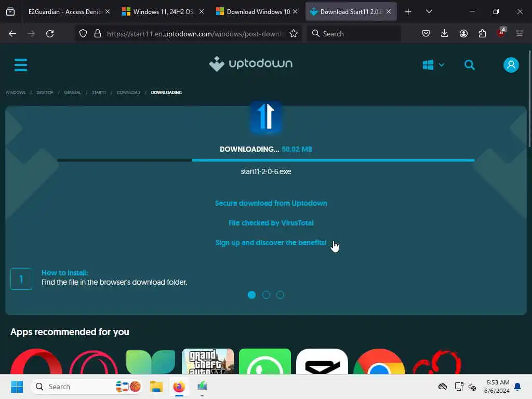Open Uptodown site search magnifier
532x399 pixels.
(x=470, y=65)
